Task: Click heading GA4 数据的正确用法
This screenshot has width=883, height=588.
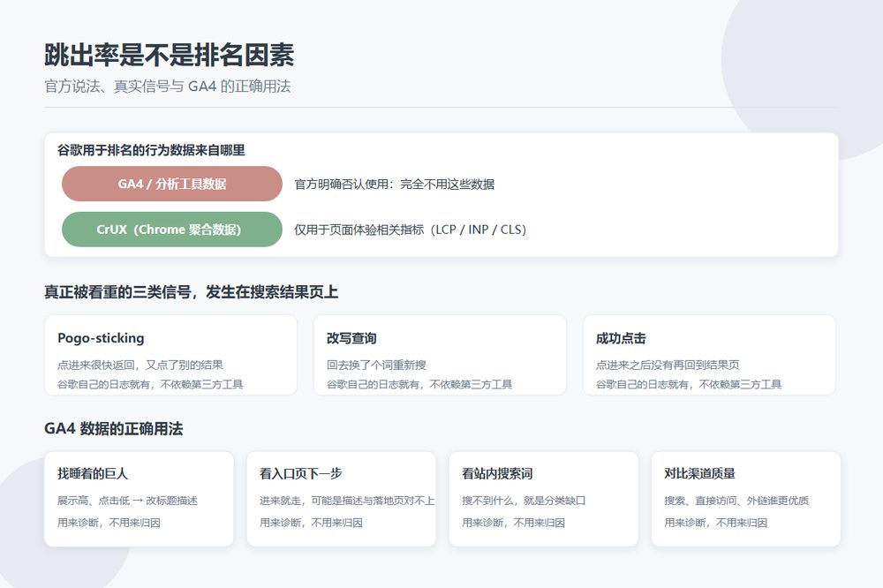Action: pyautogui.click(x=114, y=428)
